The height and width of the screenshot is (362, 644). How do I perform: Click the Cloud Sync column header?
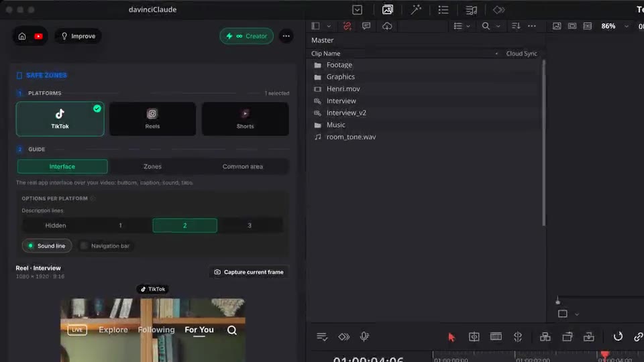click(522, 54)
